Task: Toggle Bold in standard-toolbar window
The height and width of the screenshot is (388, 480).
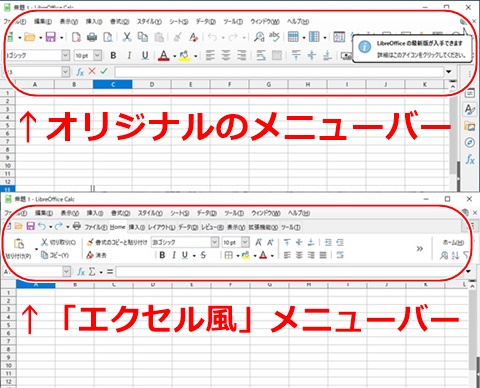Action: pos(113,55)
